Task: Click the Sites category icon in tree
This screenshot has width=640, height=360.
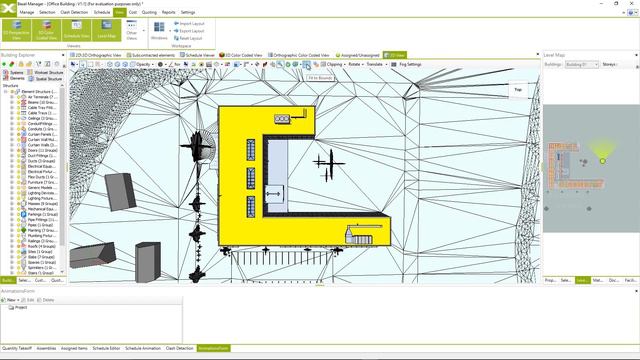Action: click(x=24, y=252)
